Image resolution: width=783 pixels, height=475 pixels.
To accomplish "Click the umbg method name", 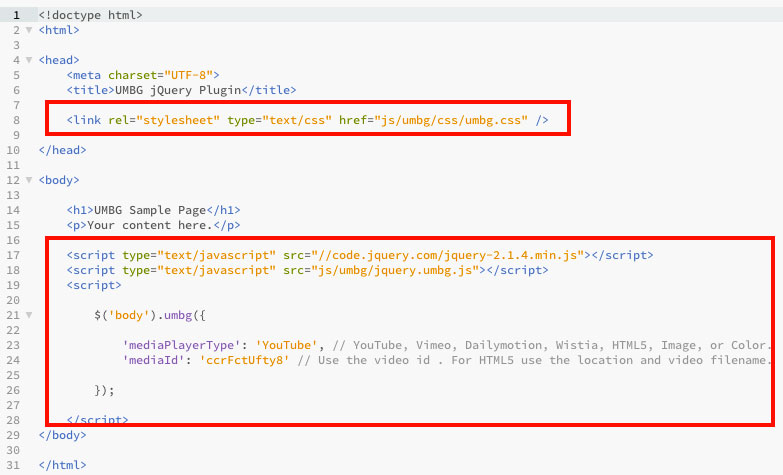I will [178, 315].
